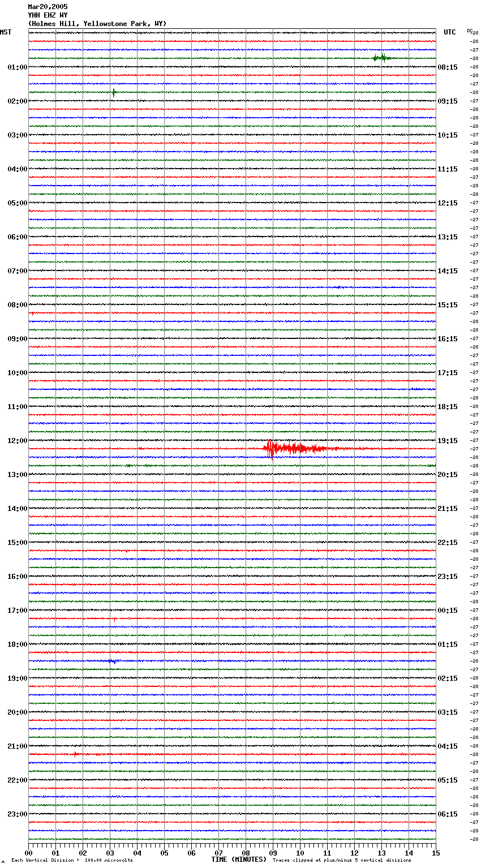Click the green spike near minute 3 above 02:00
The image size is (481, 868).
(x=114, y=92)
